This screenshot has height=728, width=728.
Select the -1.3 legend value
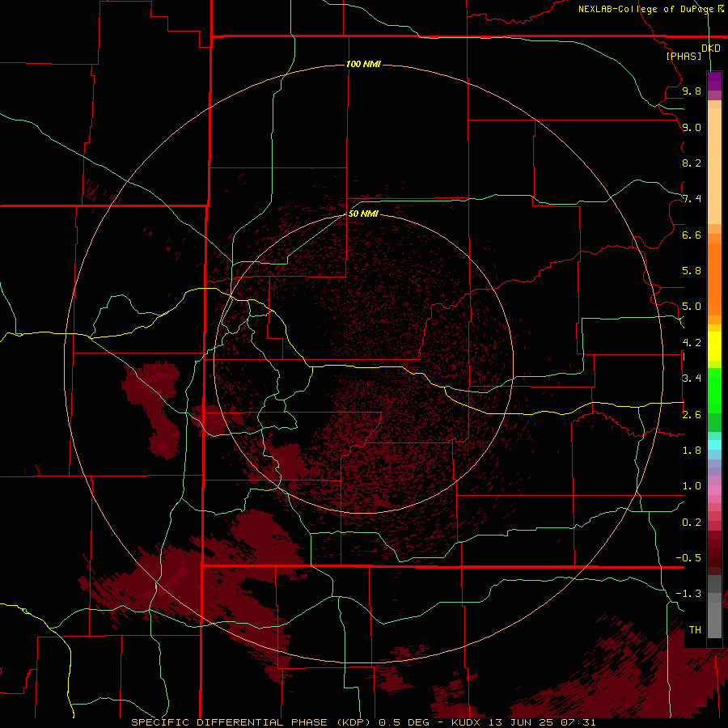tap(688, 594)
